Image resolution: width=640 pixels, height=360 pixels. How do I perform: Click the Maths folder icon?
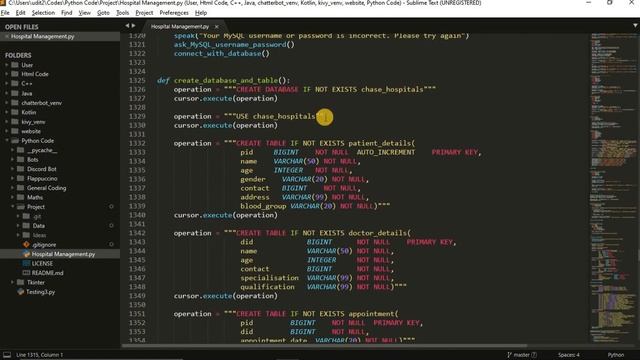20,197
